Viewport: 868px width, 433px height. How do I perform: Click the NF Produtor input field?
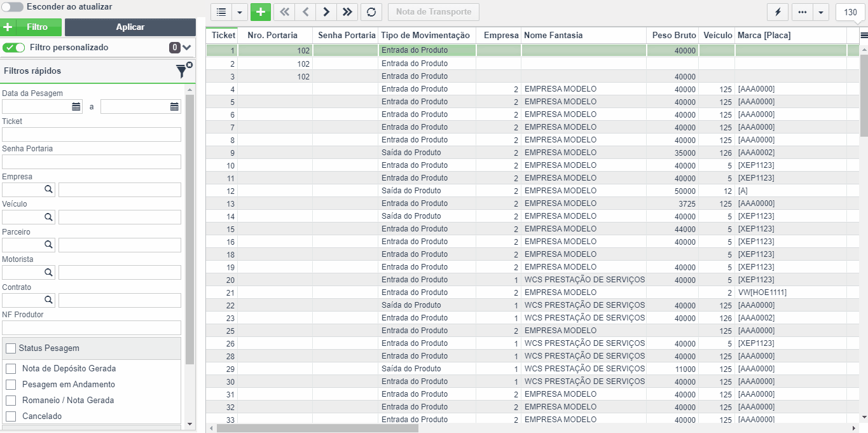pyautogui.click(x=92, y=328)
